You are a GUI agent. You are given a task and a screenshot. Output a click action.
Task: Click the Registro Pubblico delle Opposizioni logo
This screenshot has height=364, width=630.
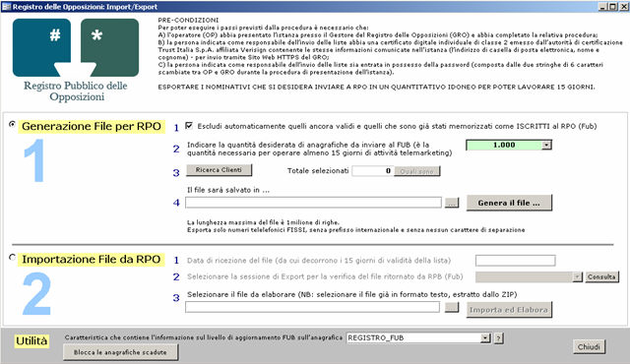pos(76,60)
